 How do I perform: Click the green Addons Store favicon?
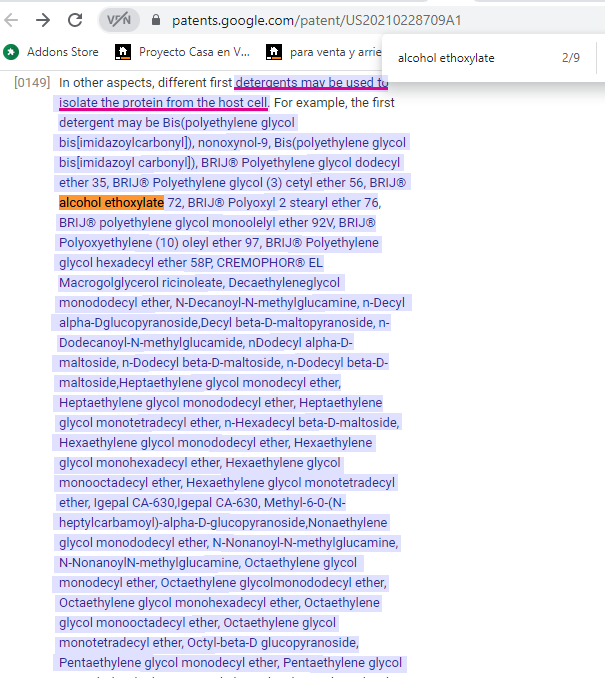11,51
